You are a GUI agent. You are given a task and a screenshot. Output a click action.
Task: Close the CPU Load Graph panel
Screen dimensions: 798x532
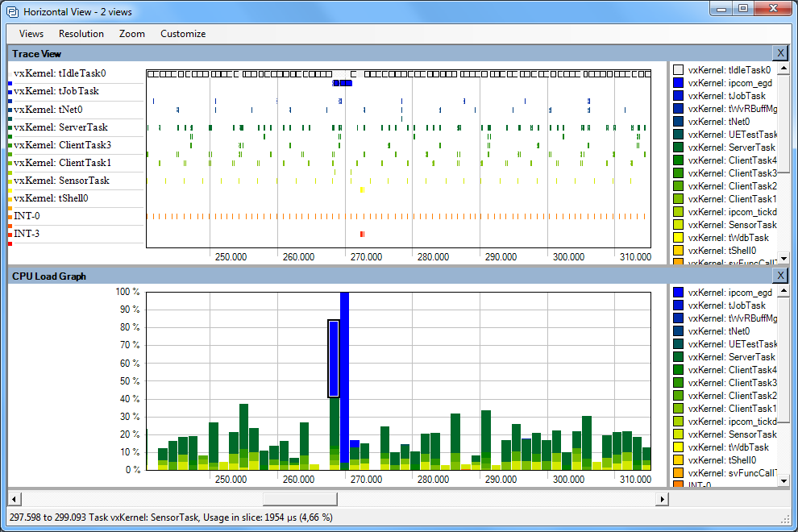[780, 276]
